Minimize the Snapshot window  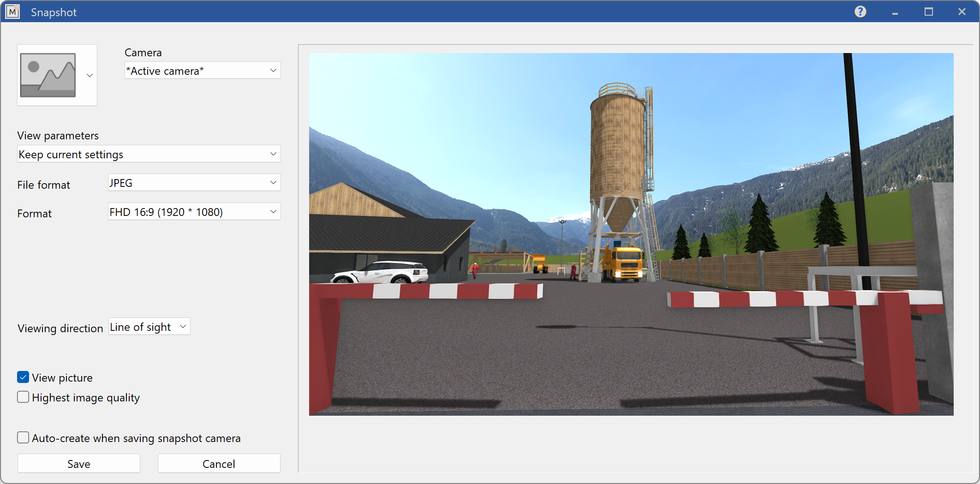[894, 11]
